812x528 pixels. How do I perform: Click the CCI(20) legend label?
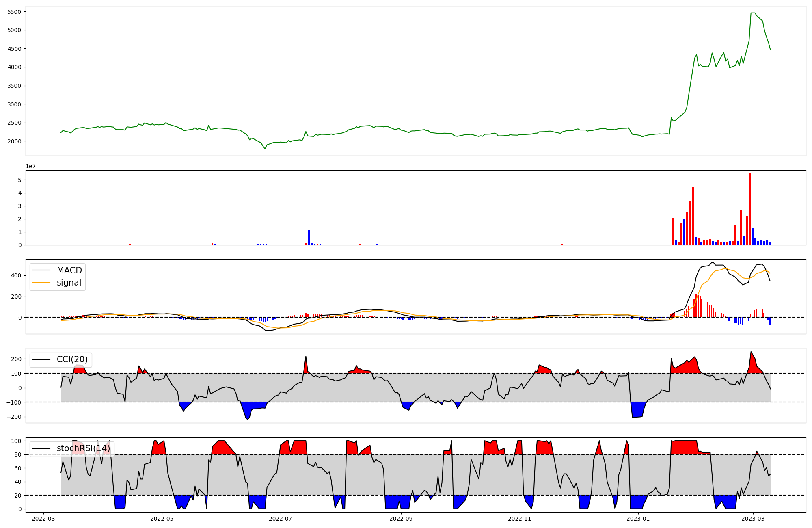pos(72,359)
